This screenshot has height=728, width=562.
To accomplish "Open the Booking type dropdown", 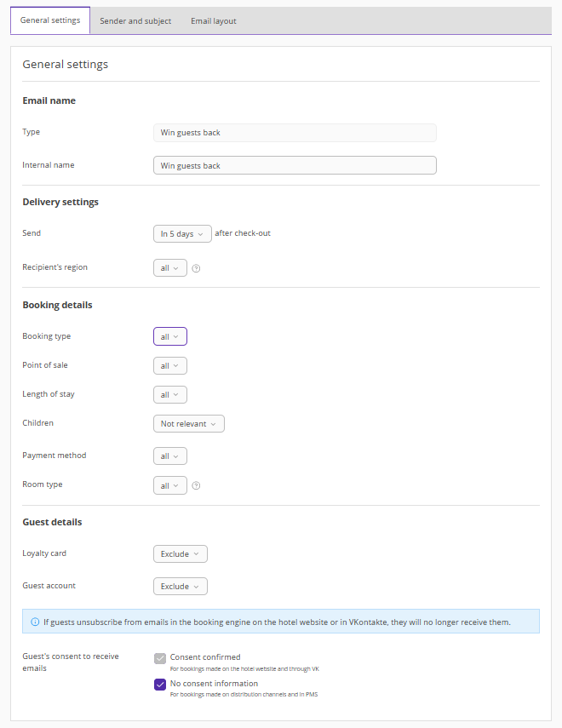I will click(169, 336).
